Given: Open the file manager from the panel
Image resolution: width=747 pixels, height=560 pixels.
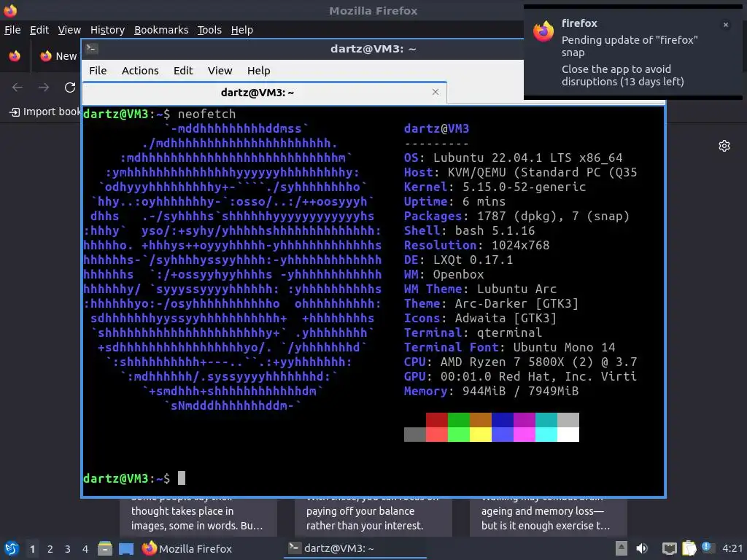Looking at the screenshot, I should pyautogui.click(x=105, y=548).
